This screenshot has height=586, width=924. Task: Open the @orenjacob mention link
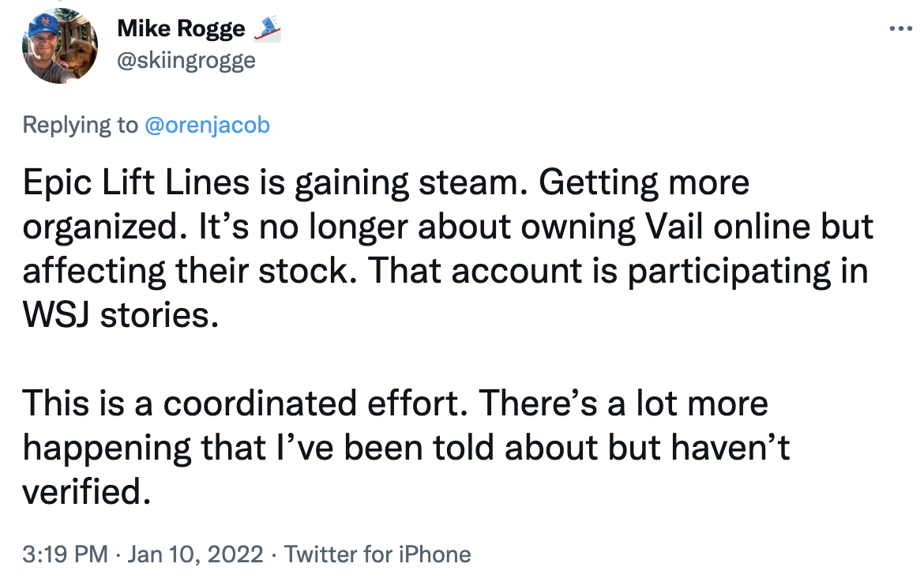coord(207,125)
